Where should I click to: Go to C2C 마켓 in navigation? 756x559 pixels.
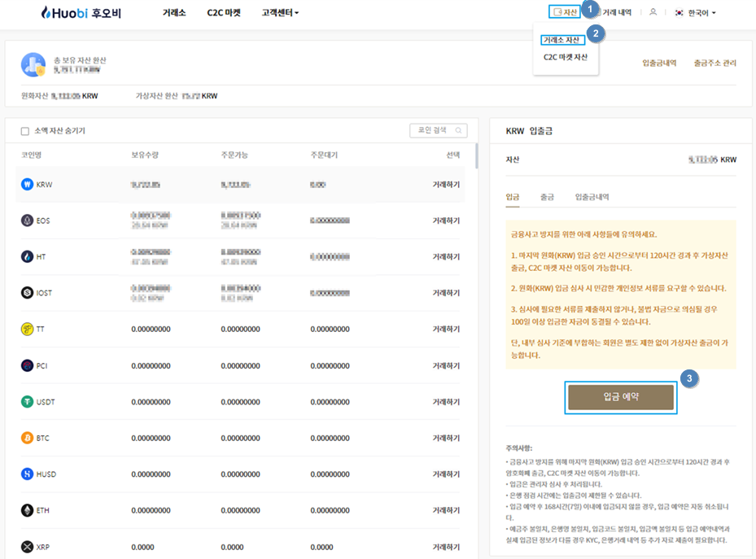point(224,12)
